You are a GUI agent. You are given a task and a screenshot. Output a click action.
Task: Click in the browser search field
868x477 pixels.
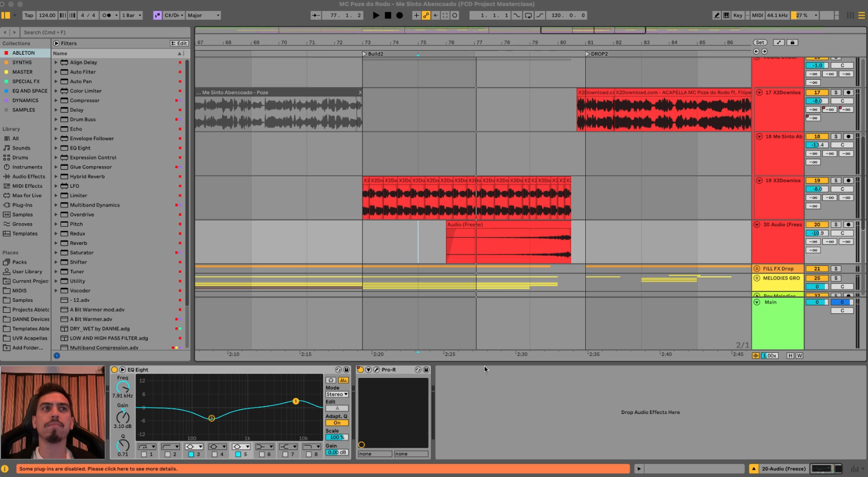(x=104, y=32)
